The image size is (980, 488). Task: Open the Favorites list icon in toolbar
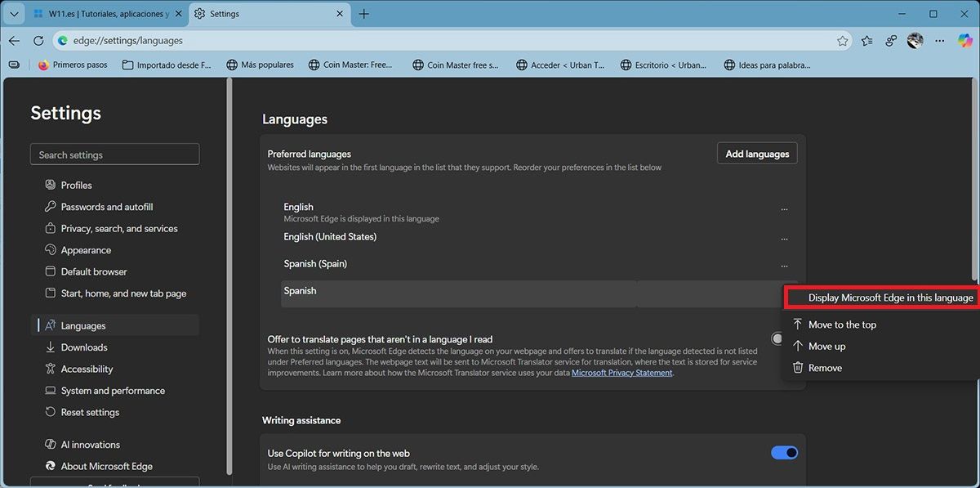click(x=866, y=40)
